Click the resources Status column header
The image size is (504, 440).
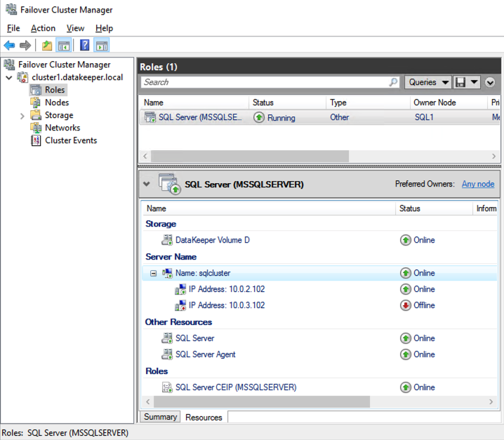pos(434,208)
